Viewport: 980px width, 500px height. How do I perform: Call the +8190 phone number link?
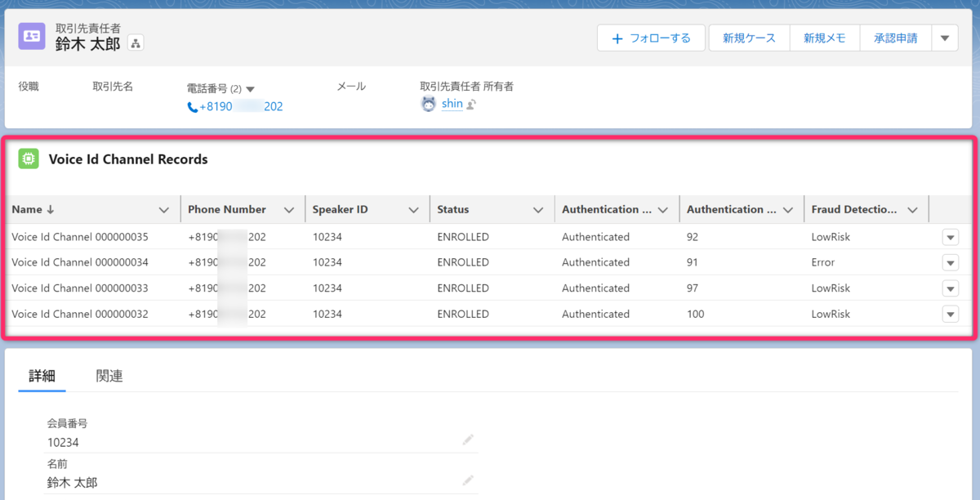(241, 106)
